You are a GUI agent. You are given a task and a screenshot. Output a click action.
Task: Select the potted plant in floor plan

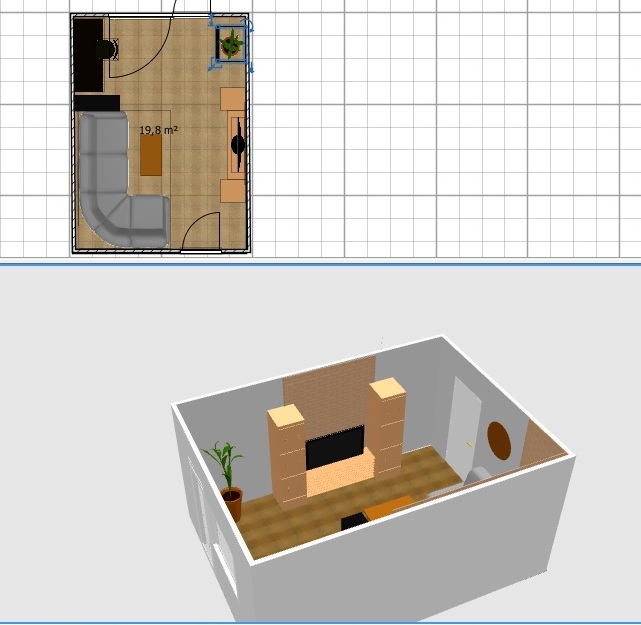pos(232,43)
